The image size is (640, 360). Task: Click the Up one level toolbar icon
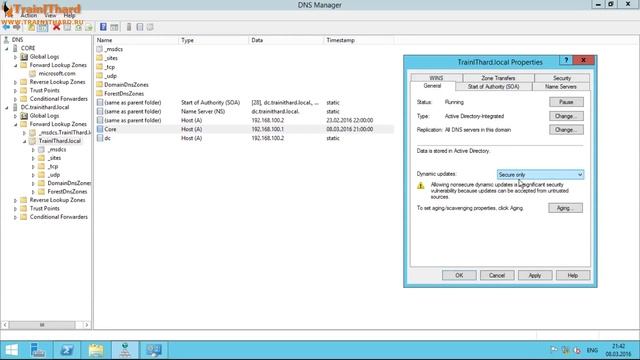(x=31, y=27)
